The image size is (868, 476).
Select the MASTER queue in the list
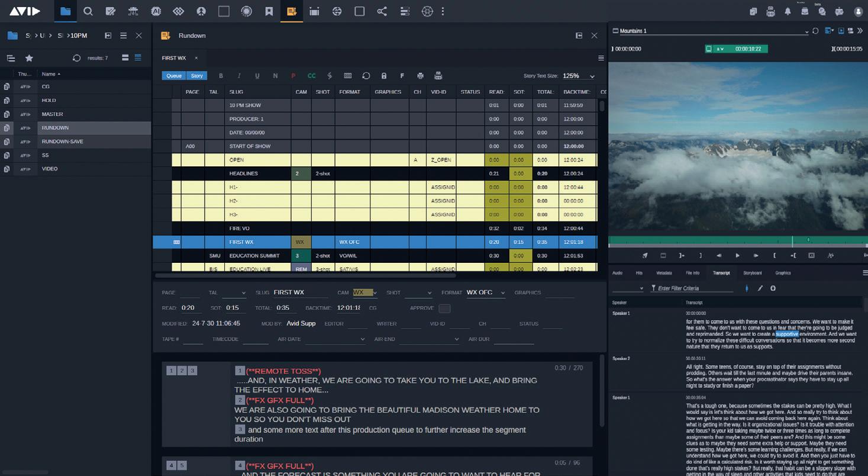coord(53,114)
